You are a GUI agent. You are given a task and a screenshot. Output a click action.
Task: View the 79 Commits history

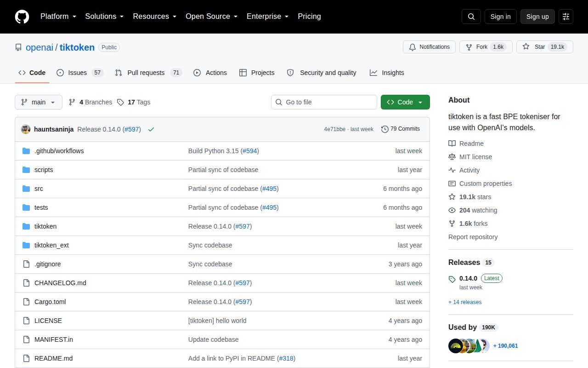(x=401, y=129)
